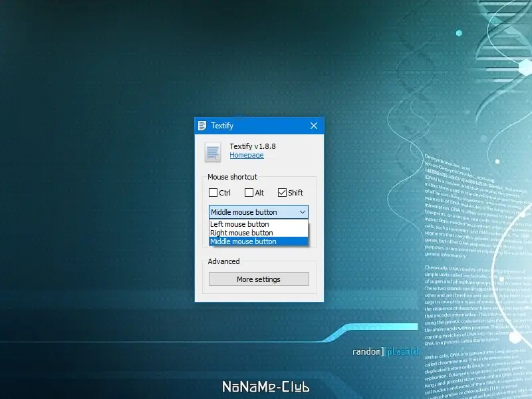Click the Textify title bar caption
The image size is (532, 399).
[x=222, y=126]
